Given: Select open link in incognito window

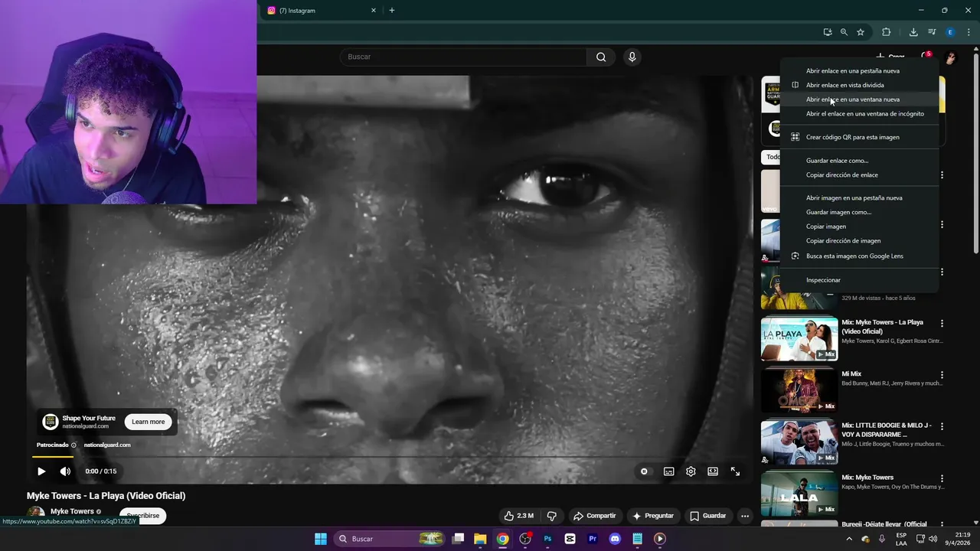Looking at the screenshot, I should pos(859,114).
